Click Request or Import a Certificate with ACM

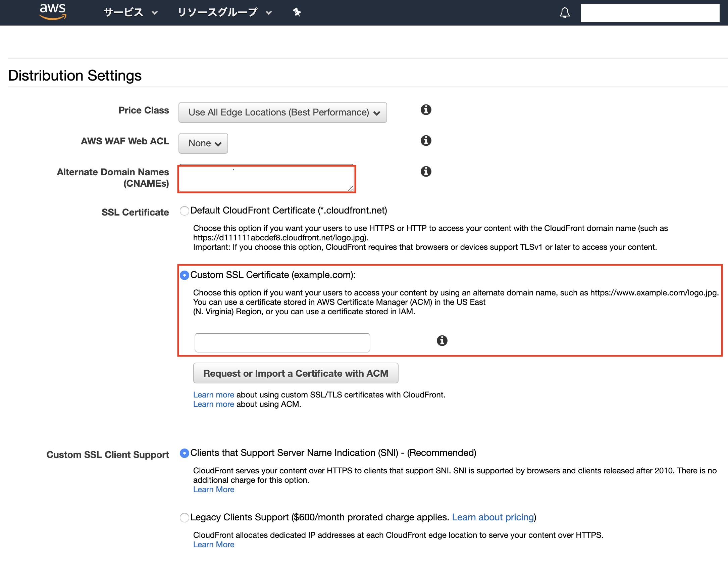[x=296, y=373]
